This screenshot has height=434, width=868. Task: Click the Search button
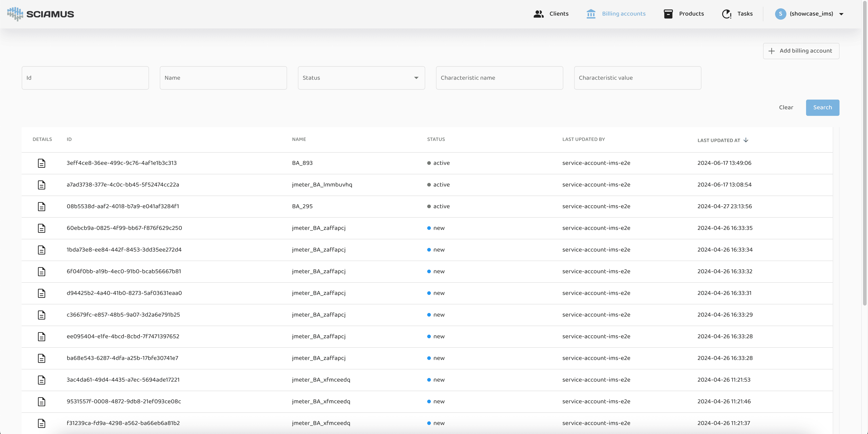pos(822,107)
